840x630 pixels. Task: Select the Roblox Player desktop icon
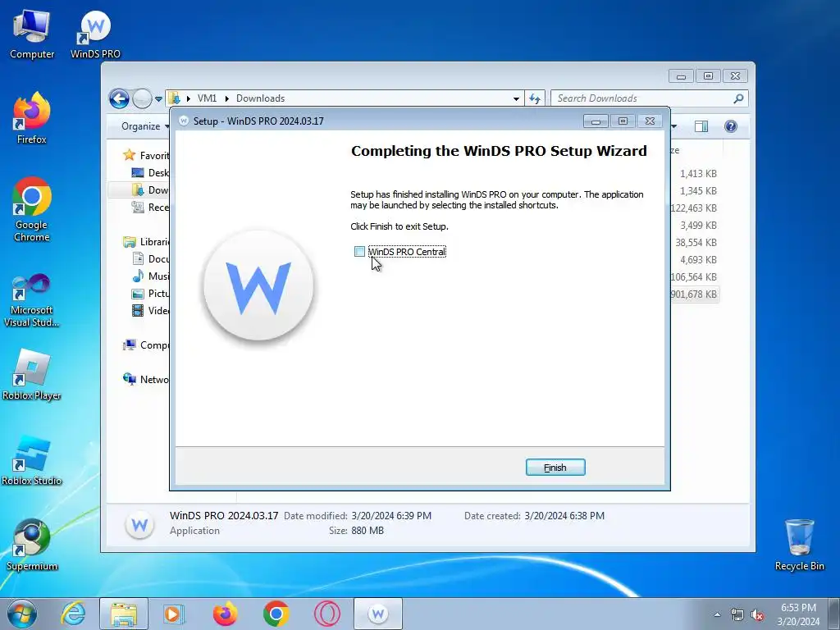[32, 375]
